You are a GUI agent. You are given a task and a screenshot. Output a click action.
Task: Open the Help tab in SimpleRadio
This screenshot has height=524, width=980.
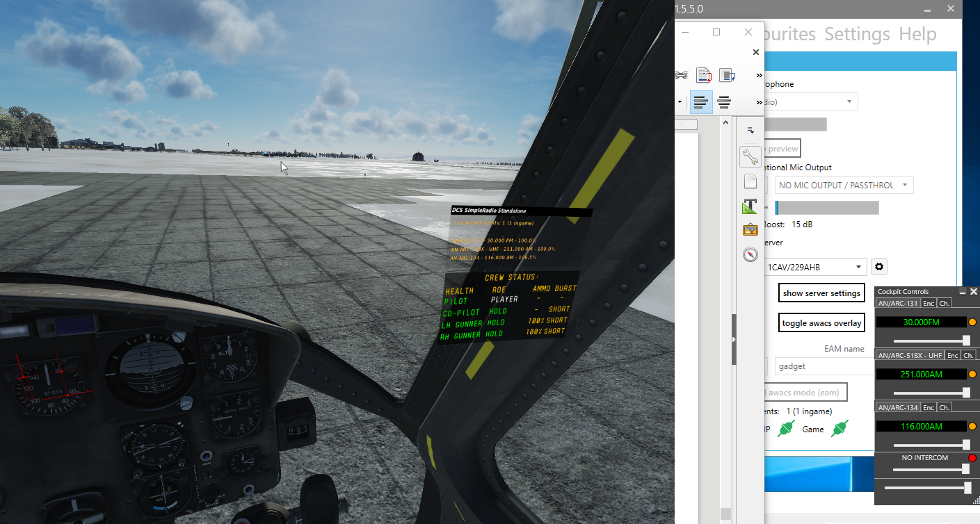click(917, 33)
